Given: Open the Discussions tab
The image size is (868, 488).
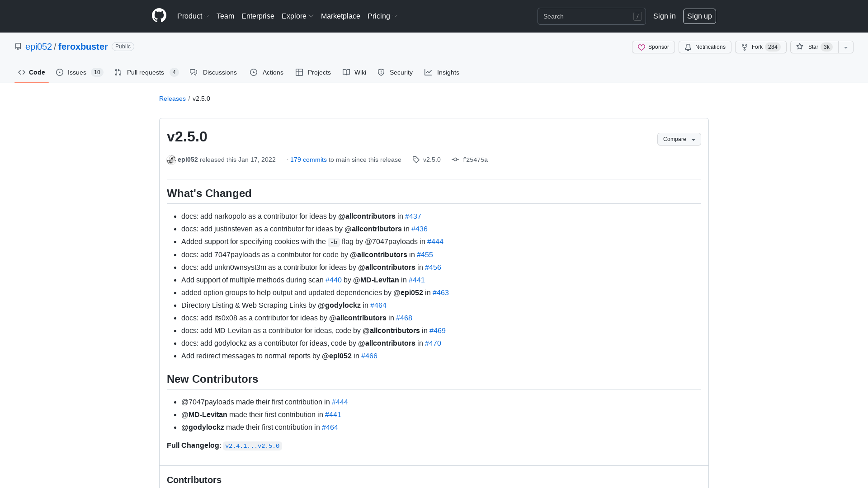Looking at the screenshot, I should point(213,72).
